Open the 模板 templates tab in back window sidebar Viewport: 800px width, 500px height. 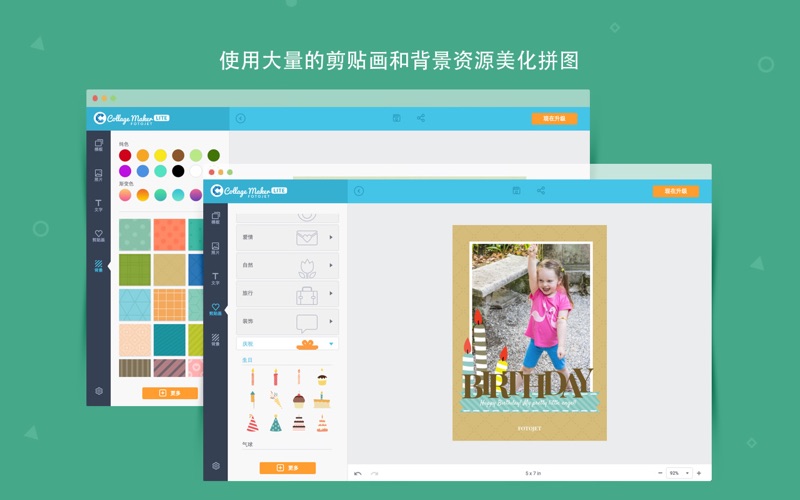click(98, 145)
